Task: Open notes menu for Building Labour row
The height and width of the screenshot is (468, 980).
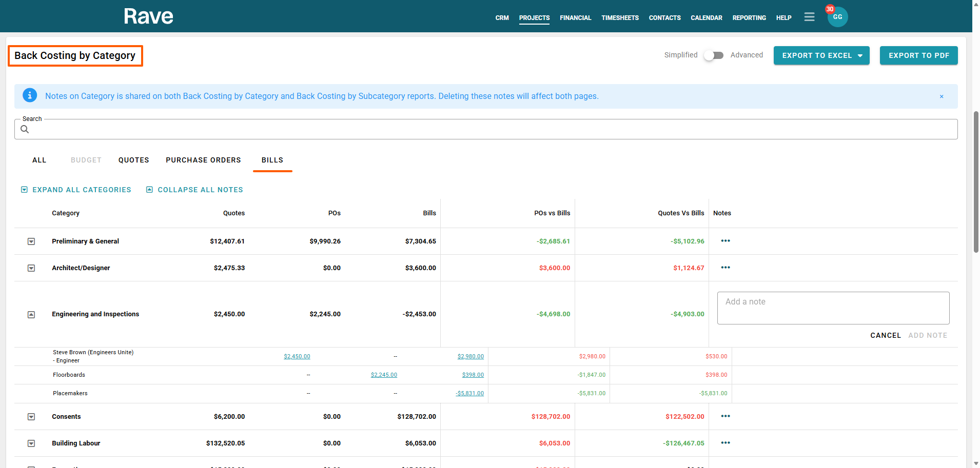Action: click(725, 443)
